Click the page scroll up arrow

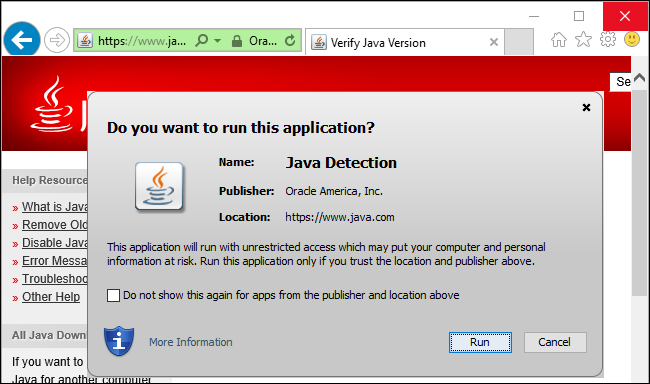(640, 78)
